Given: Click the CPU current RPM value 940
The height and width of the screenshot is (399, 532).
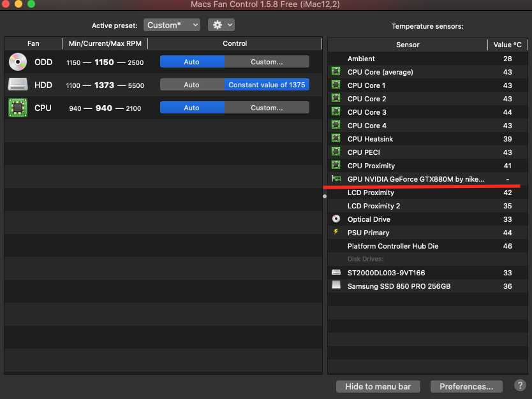Looking at the screenshot, I should tap(104, 108).
